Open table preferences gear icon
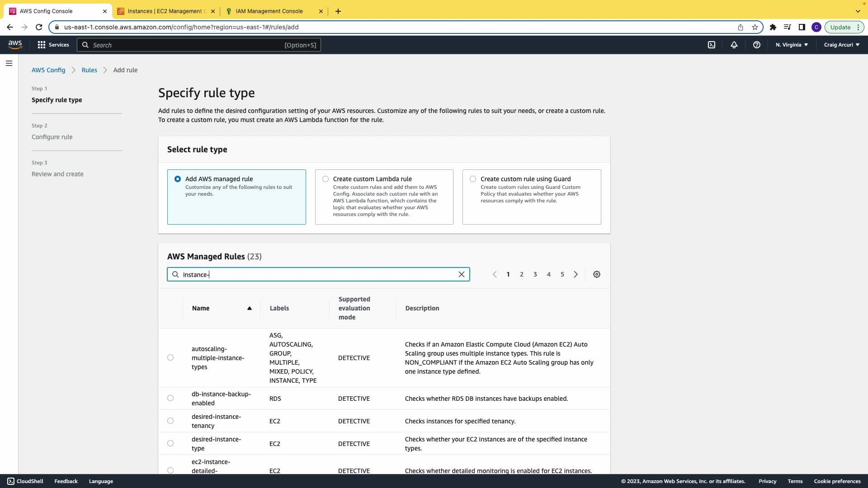 (596, 274)
